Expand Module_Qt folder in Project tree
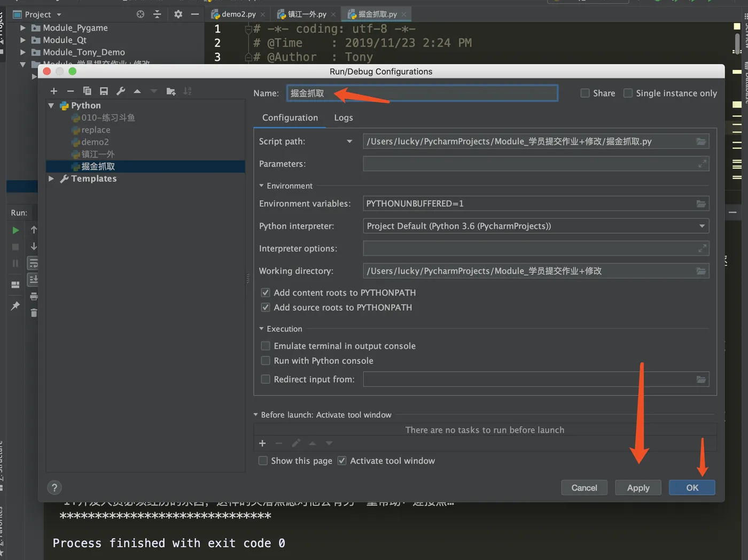This screenshot has height=560, width=748. pos(22,40)
